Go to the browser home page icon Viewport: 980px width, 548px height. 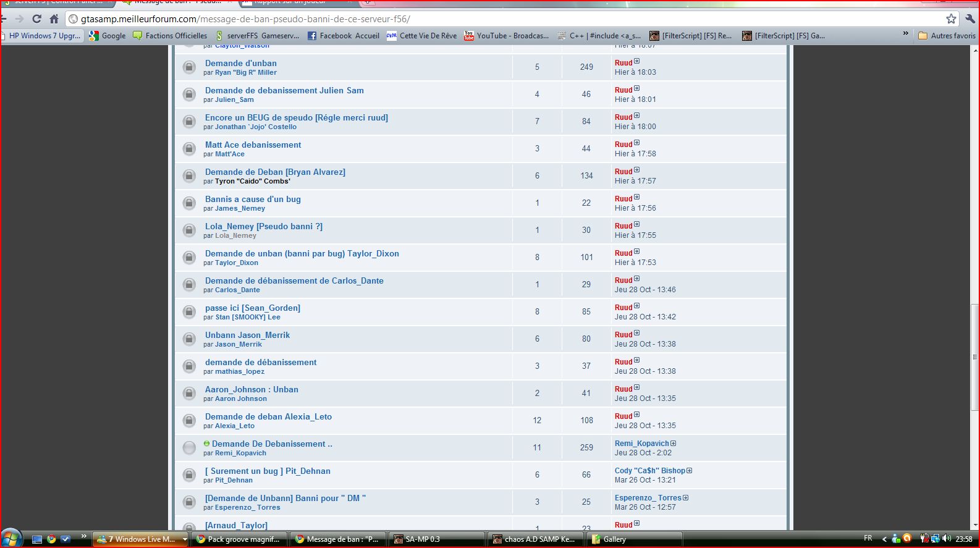tap(54, 19)
